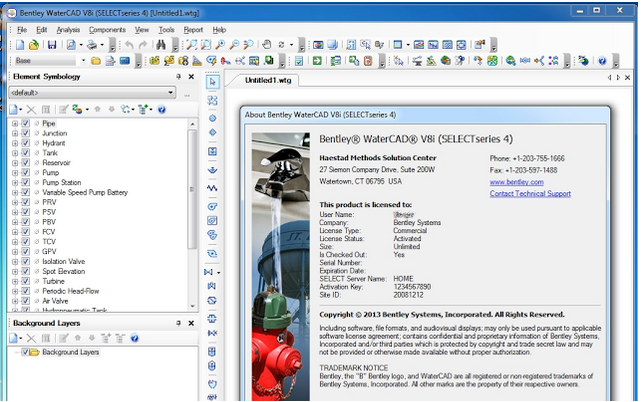
Task: Click the New file icon in main toolbar
Action: click(x=20, y=45)
